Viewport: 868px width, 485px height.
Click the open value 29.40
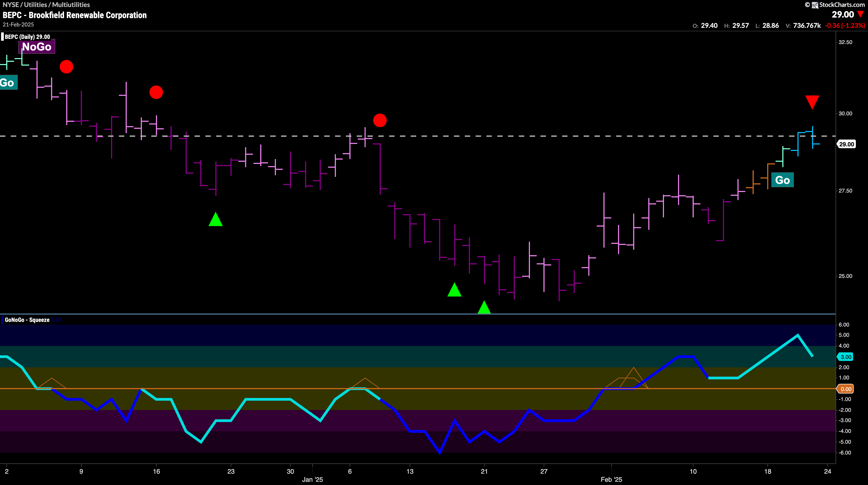709,26
